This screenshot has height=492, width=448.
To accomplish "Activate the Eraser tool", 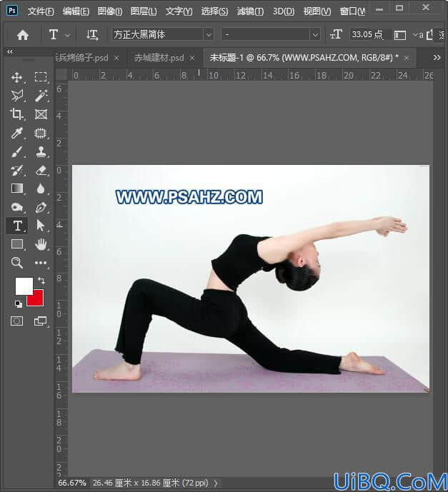I will tap(41, 171).
